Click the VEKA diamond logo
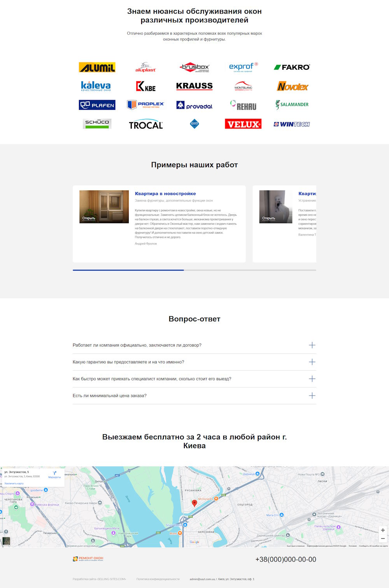 (194, 124)
